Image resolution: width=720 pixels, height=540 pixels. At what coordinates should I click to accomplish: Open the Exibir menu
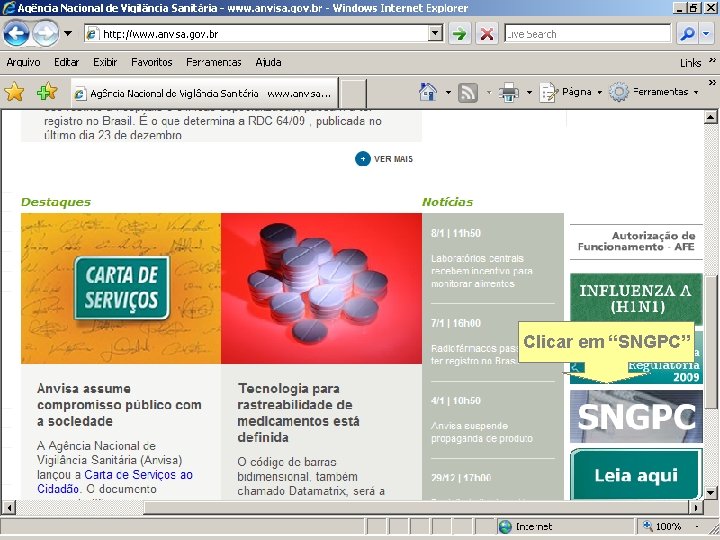pyautogui.click(x=105, y=62)
